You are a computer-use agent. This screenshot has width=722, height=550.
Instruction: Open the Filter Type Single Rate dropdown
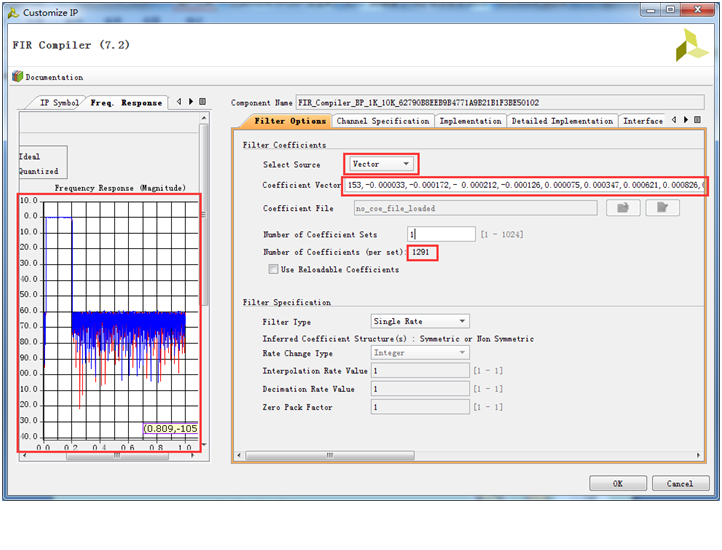click(x=420, y=321)
